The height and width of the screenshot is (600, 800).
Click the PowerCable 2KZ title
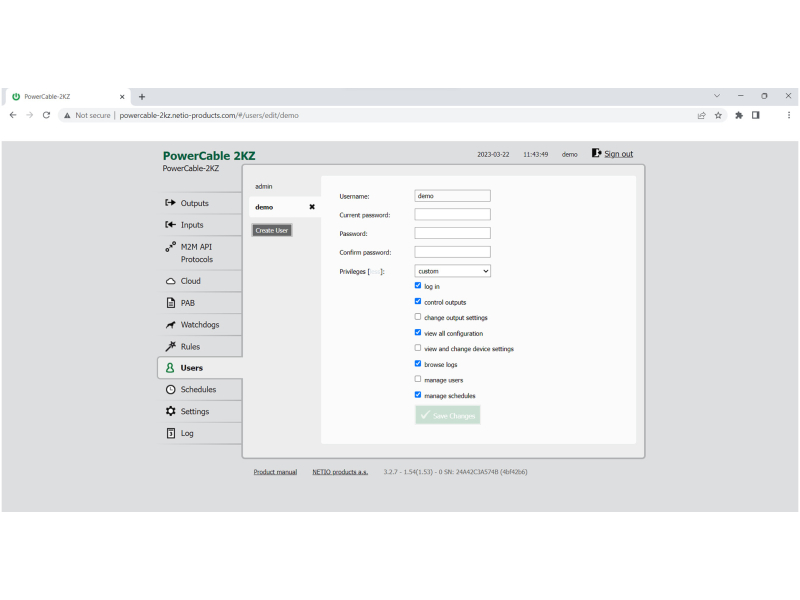tap(209, 156)
